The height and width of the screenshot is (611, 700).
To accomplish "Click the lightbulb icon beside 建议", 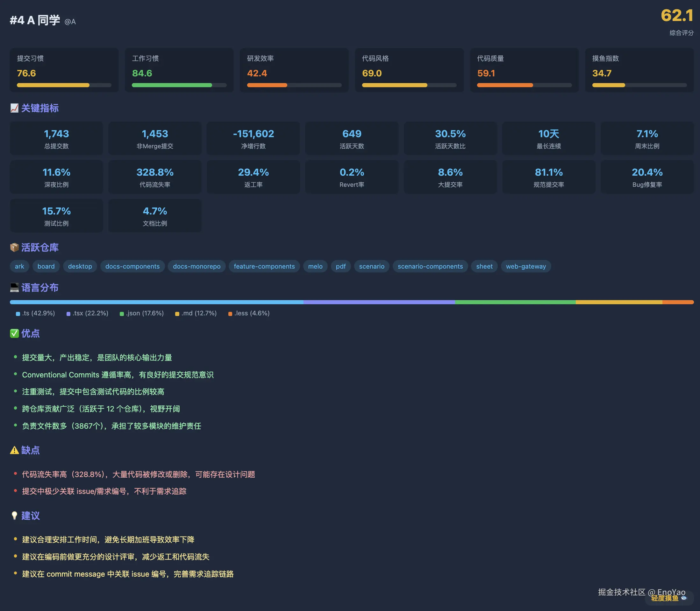I will [14, 515].
